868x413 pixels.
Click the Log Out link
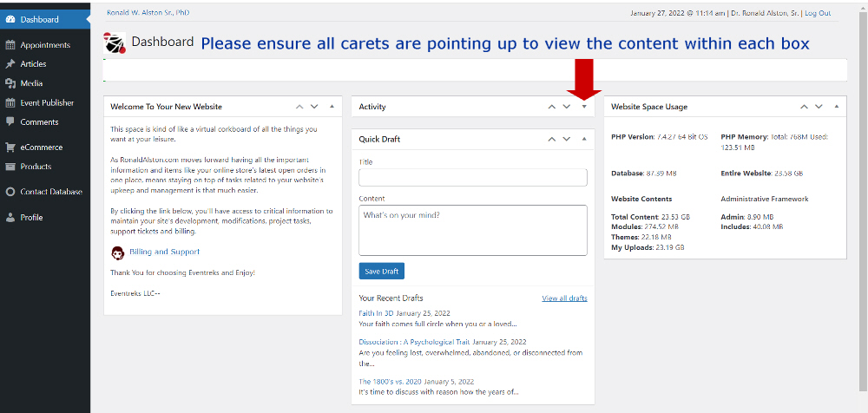click(818, 13)
